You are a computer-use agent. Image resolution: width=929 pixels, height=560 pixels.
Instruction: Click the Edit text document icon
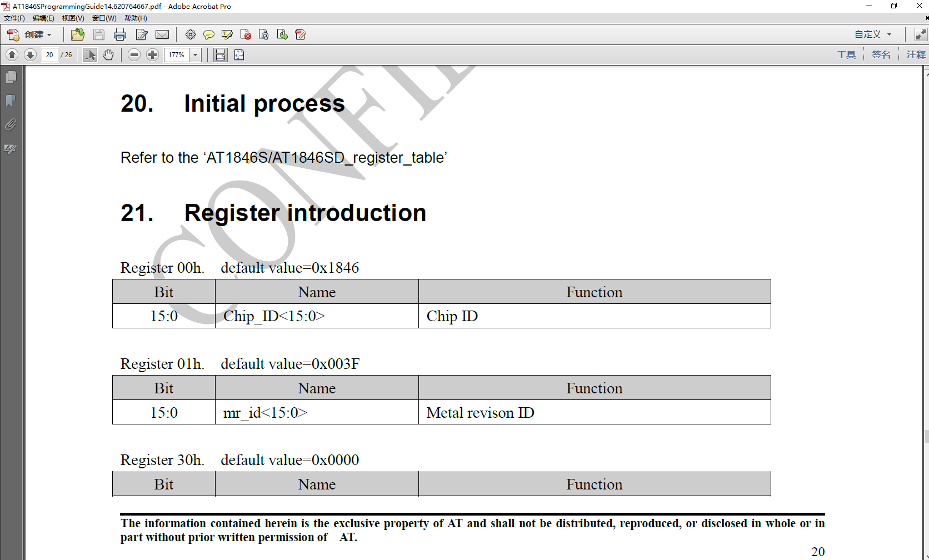[x=142, y=34]
